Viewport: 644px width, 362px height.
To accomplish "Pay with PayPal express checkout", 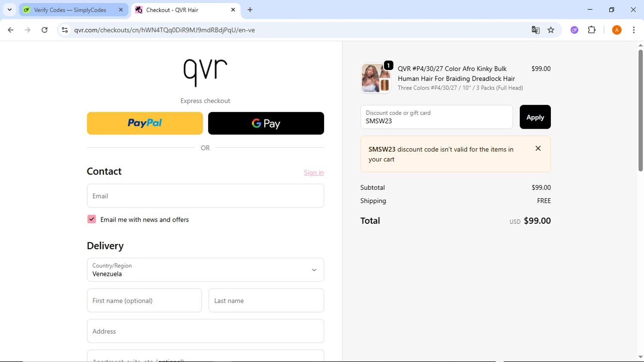I will point(145,123).
